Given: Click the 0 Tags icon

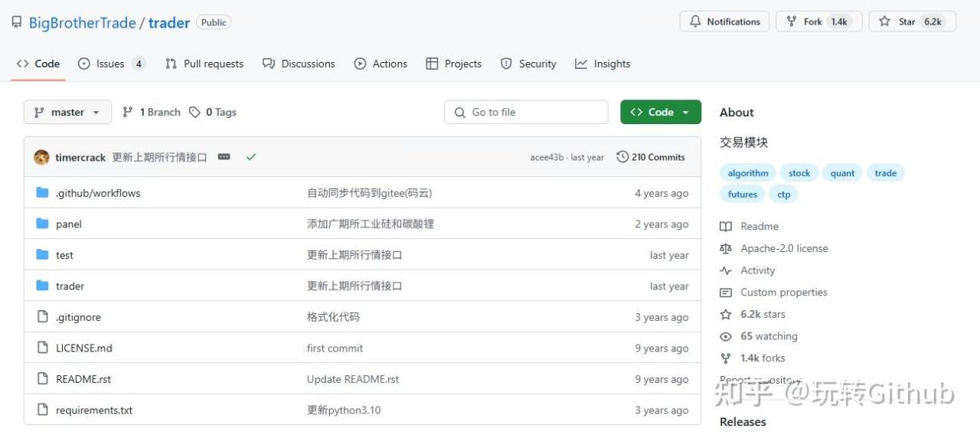Looking at the screenshot, I should click(194, 112).
